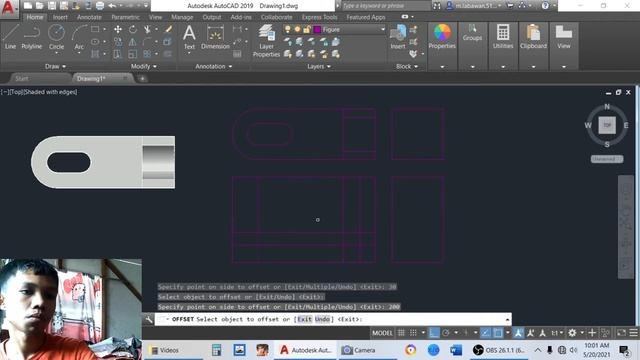Open the annotation scale 1:1 dropdown

(557, 333)
